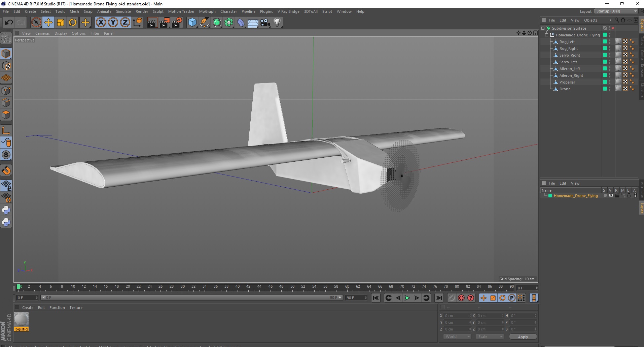Click the timeline preview range slider
Viewport: 644px width, 347px height.
point(192,297)
